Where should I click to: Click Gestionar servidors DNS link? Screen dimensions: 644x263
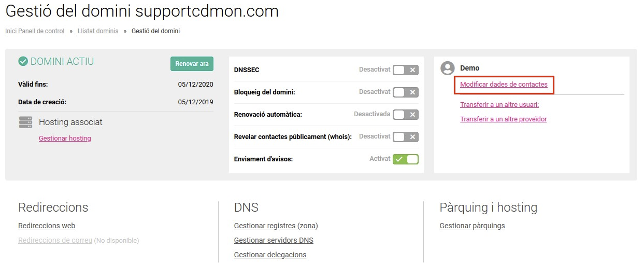coord(274,240)
